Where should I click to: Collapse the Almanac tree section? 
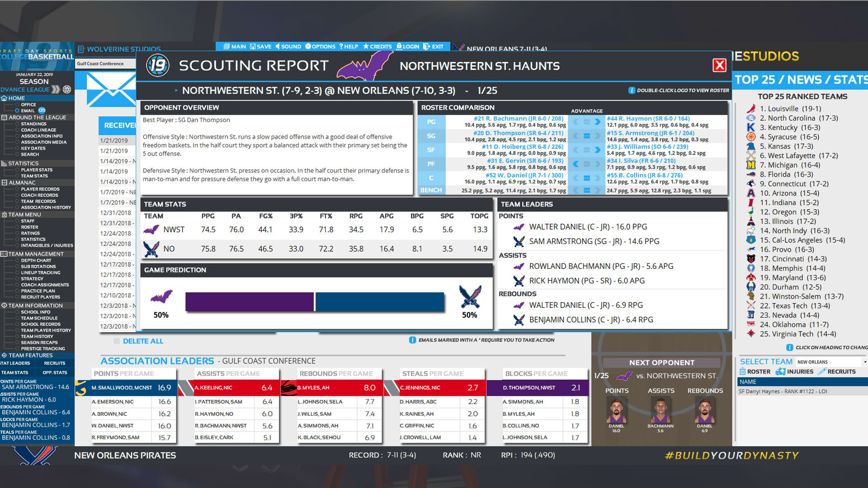(x=5, y=183)
